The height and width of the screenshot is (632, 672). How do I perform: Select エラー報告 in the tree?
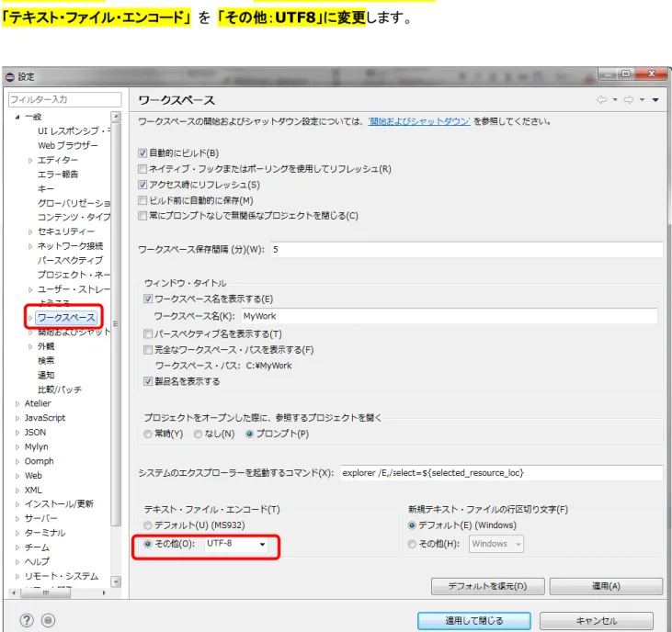coord(58,175)
